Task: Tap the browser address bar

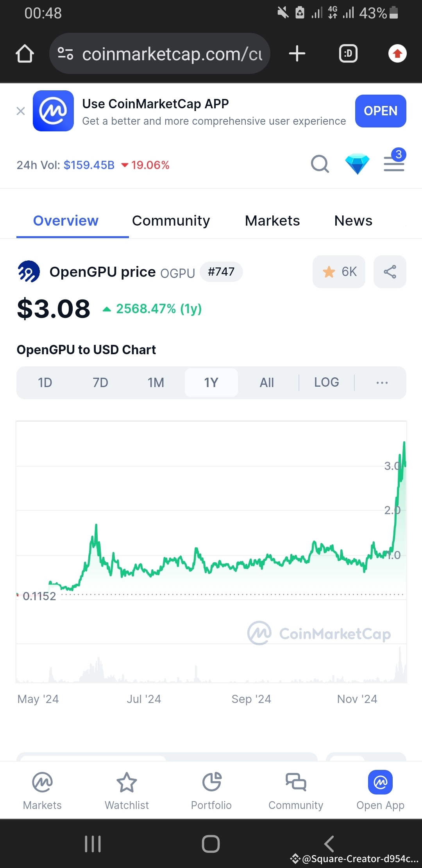Action: pyautogui.click(x=160, y=54)
